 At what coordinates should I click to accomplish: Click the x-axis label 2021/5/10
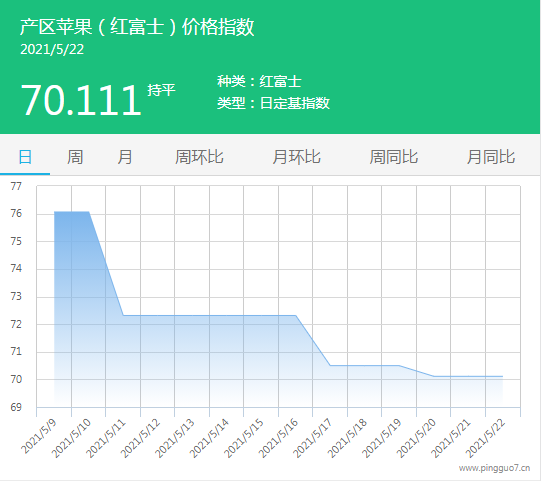[71, 438]
